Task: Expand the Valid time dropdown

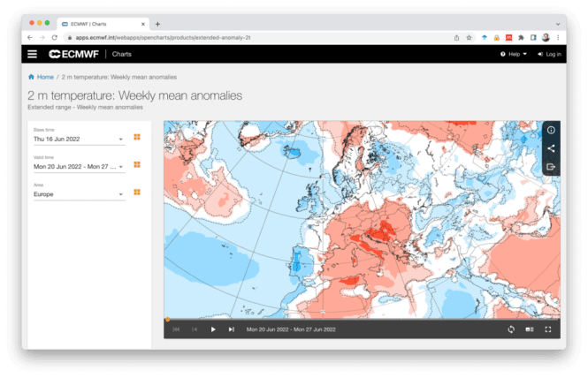Action: (79, 166)
